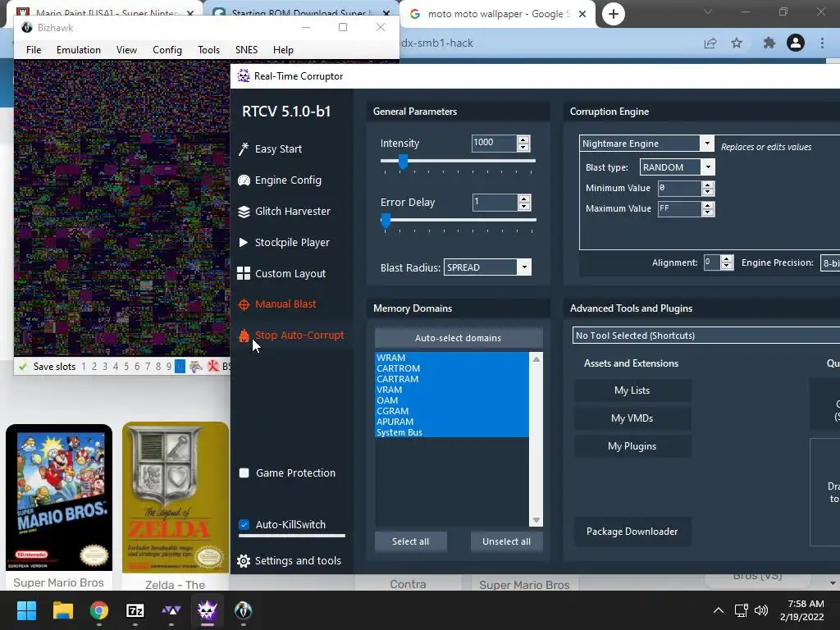Increase Intensity value with up arrow
The image size is (840, 630).
[x=523, y=139]
